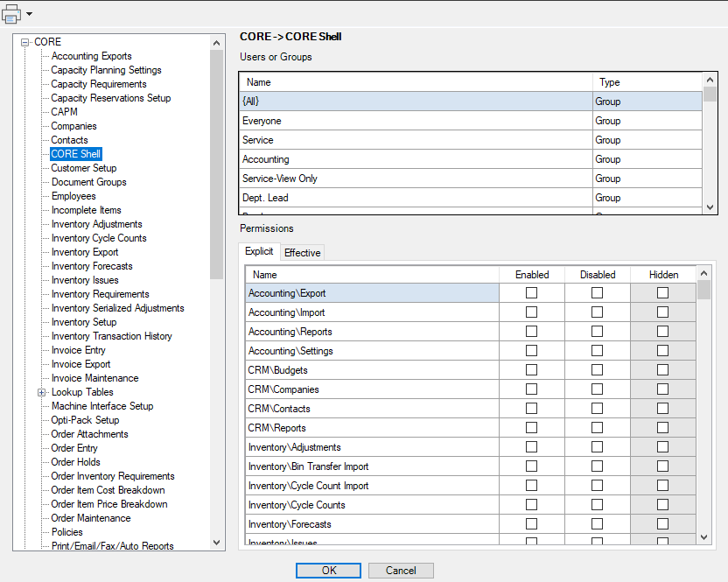This screenshot has width=728, height=582.
Task: Open Customer Setup in tree
Action: (x=84, y=168)
